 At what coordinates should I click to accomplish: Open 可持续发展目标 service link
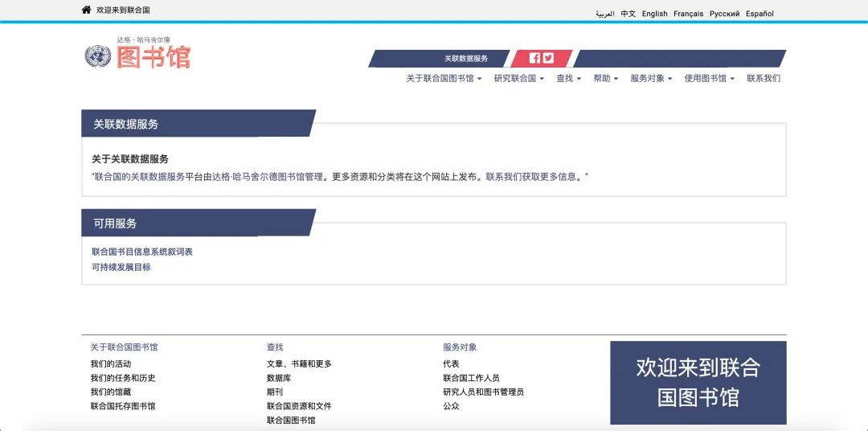click(x=121, y=268)
